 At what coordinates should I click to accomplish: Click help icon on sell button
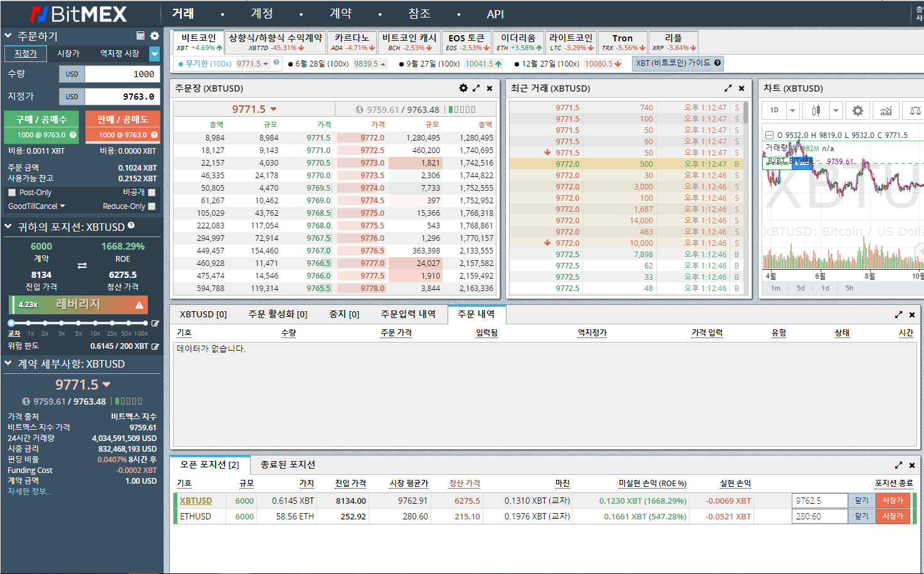coord(154,135)
